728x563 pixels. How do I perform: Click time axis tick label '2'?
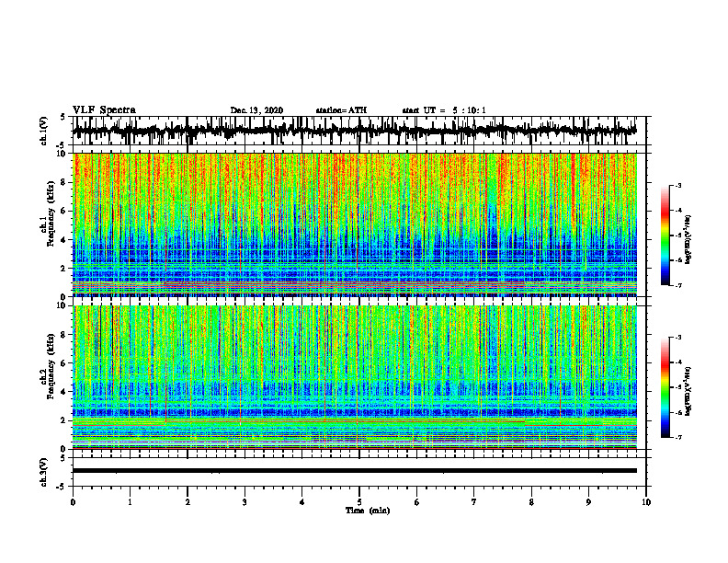click(188, 502)
